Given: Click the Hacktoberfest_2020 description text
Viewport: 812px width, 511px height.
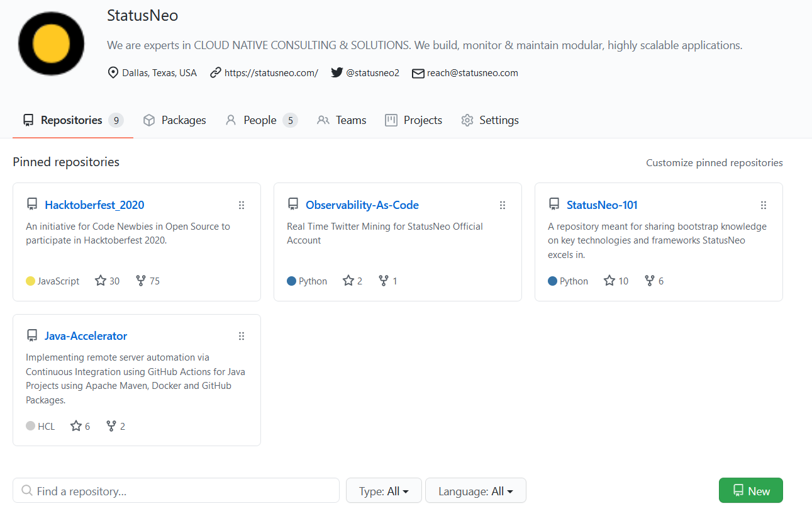Looking at the screenshot, I should click(128, 233).
